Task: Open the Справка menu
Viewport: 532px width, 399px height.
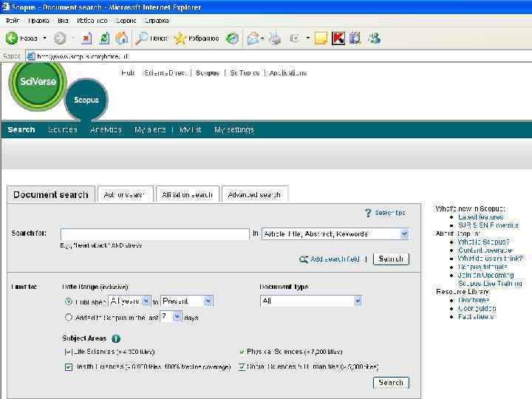Action: (x=157, y=21)
